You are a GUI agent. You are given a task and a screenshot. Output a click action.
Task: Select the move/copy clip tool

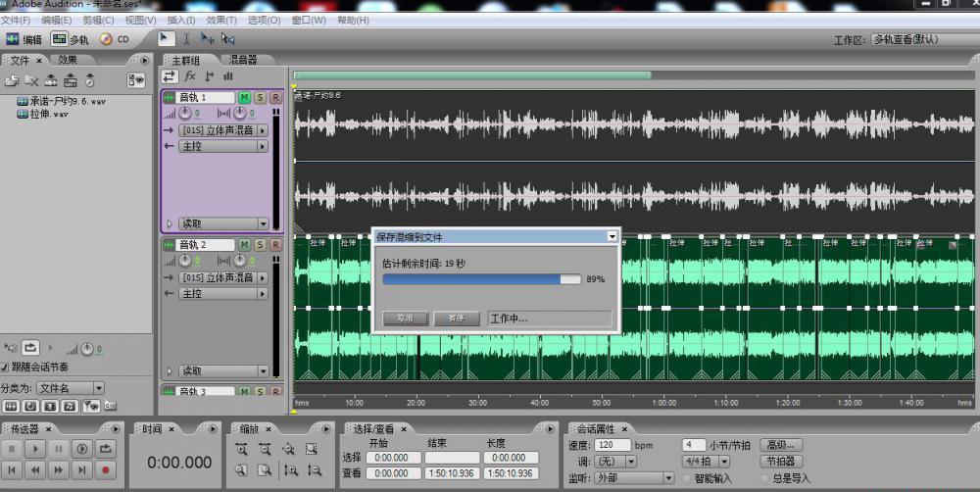207,39
